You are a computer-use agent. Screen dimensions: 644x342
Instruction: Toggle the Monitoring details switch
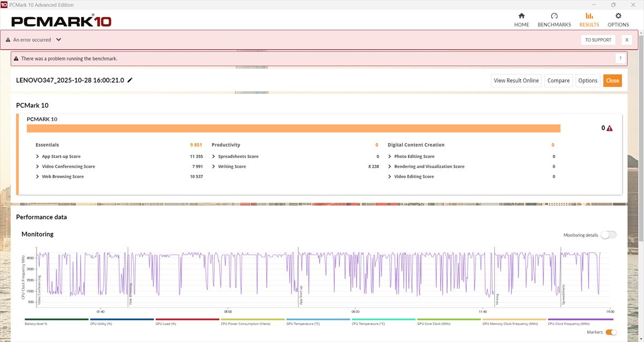pyautogui.click(x=609, y=235)
